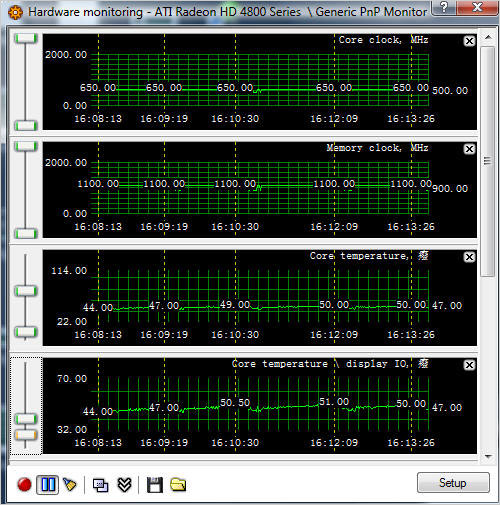Clear history with the broom icon

click(x=70, y=485)
